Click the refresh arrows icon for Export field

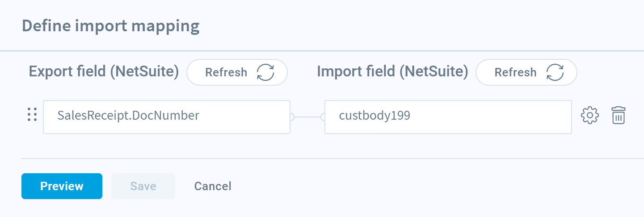[265, 72]
